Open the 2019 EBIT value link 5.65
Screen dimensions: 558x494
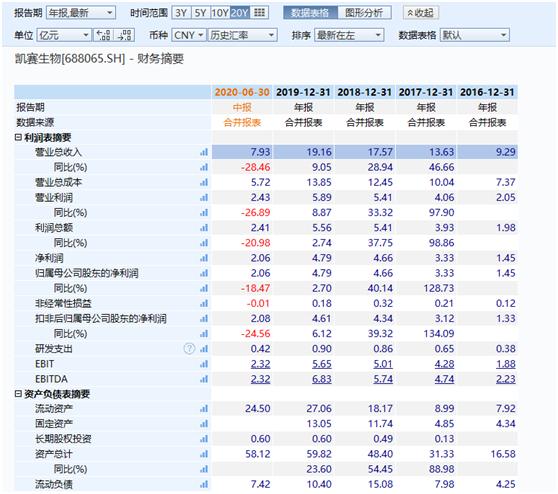(322, 364)
